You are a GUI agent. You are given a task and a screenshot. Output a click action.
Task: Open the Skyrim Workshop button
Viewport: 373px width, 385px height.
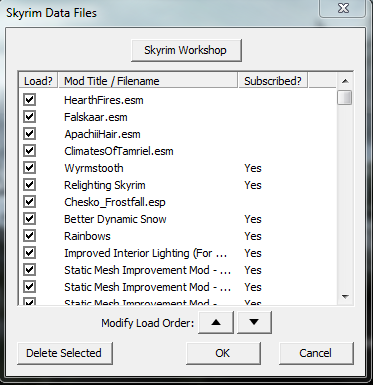pos(186,50)
